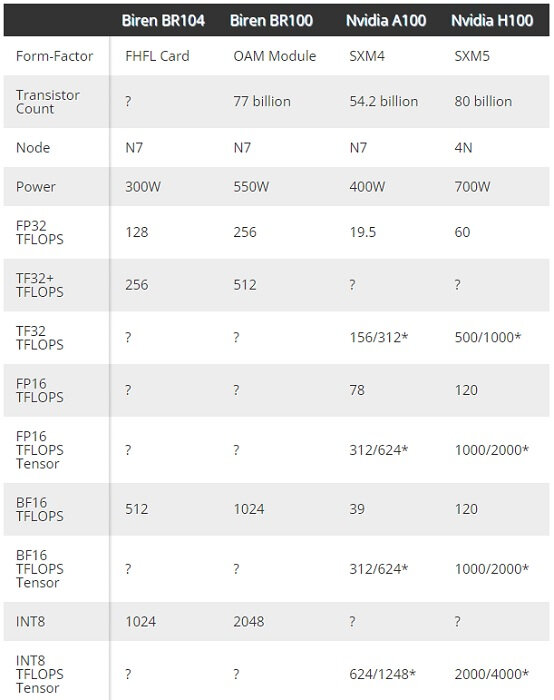Image resolution: width=554 pixels, height=700 pixels.
Task: Select the Transistor Count row label
Action: pyautogui.click(x=48, y=102)
